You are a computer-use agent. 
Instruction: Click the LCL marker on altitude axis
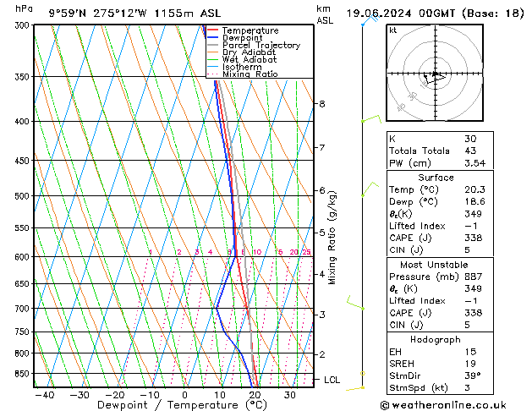(x=332, y=381)
